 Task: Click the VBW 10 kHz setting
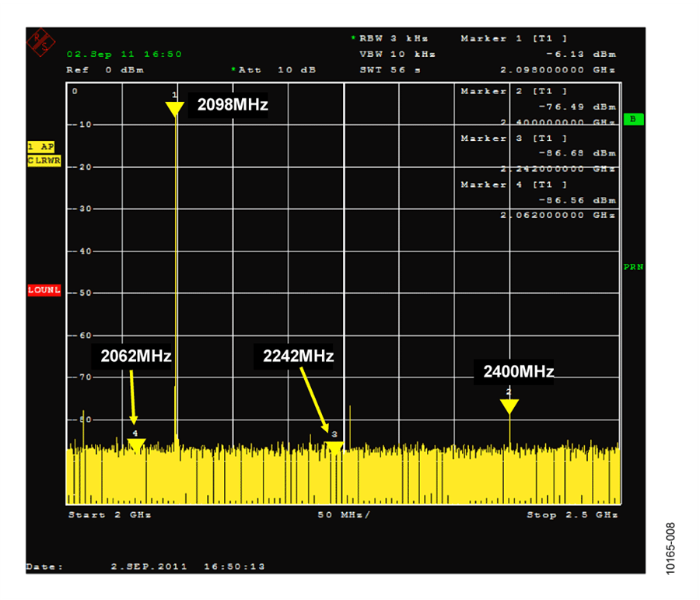397,54
